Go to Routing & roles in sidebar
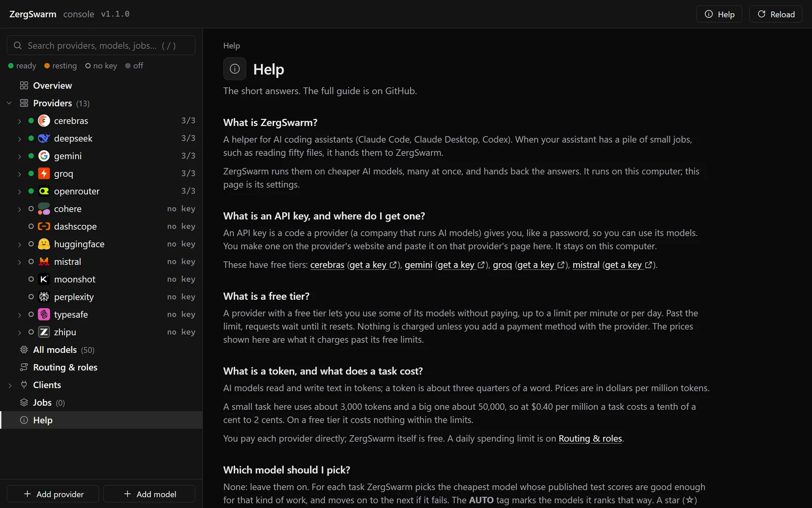This screenshot has width=812, height=508. pyautogui.click(x=101, y=367)
